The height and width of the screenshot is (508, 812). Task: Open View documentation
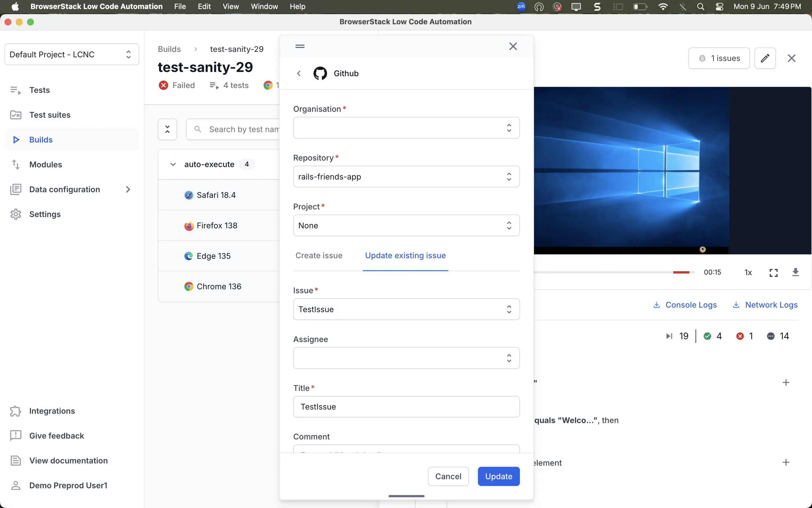tap(72, 461)
